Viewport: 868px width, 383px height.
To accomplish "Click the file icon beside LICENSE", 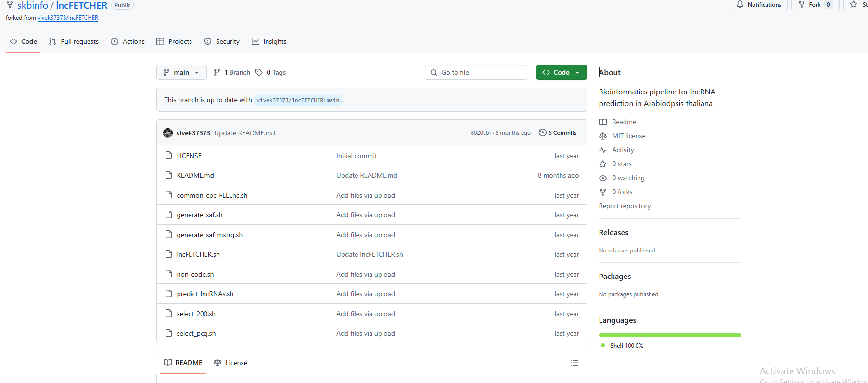I will (x=168, y=155).
